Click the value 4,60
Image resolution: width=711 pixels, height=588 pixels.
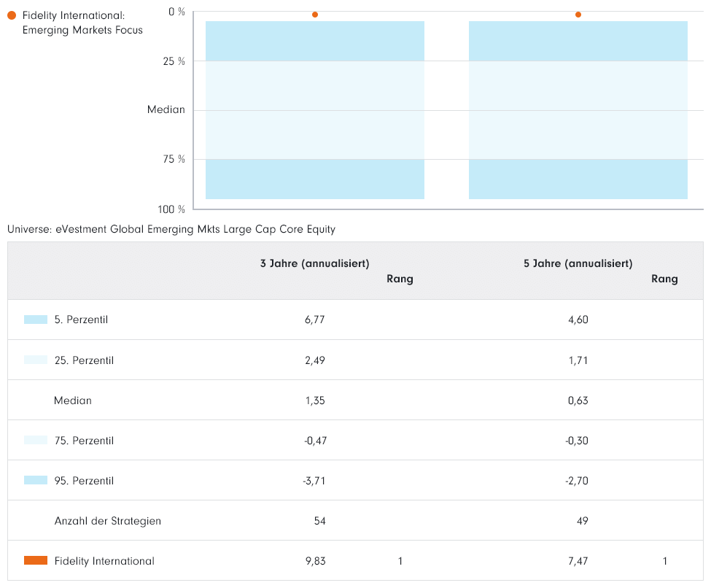578,320
